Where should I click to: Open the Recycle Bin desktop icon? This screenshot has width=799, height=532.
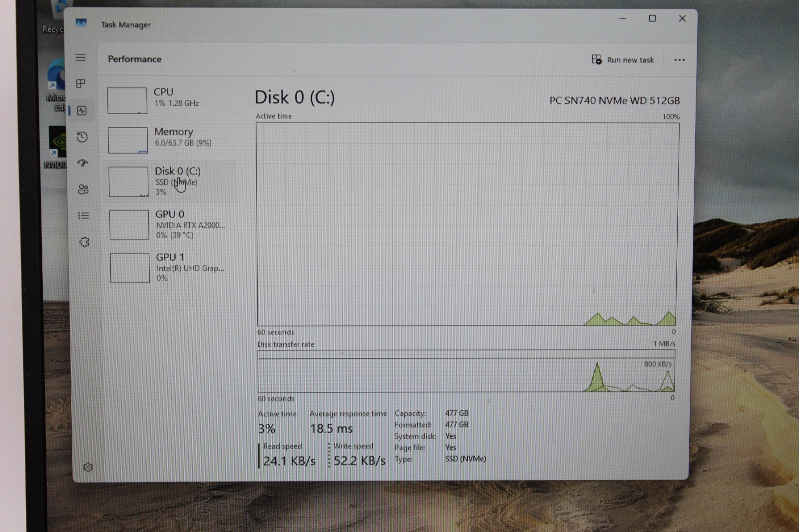point(54,17)
